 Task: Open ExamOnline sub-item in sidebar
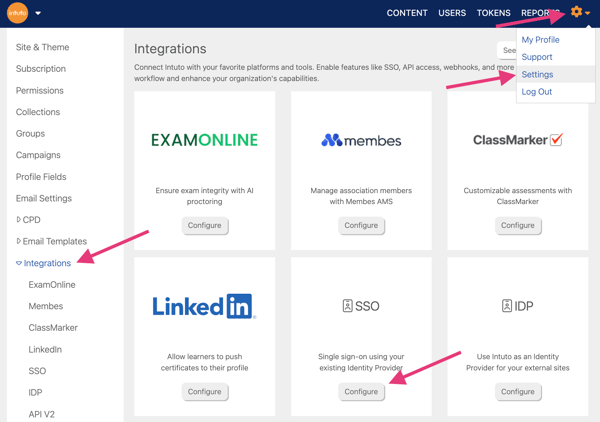coord(52,285)
